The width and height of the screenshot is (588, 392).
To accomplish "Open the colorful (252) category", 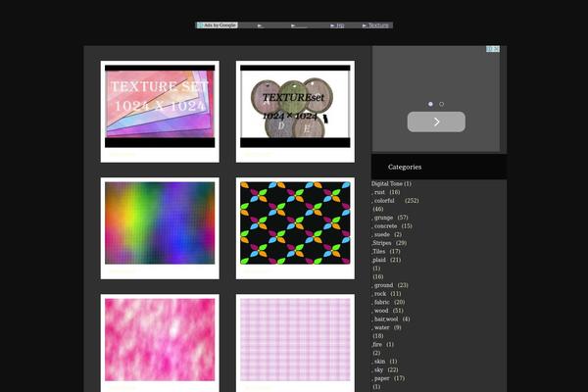I will point(396,200).
